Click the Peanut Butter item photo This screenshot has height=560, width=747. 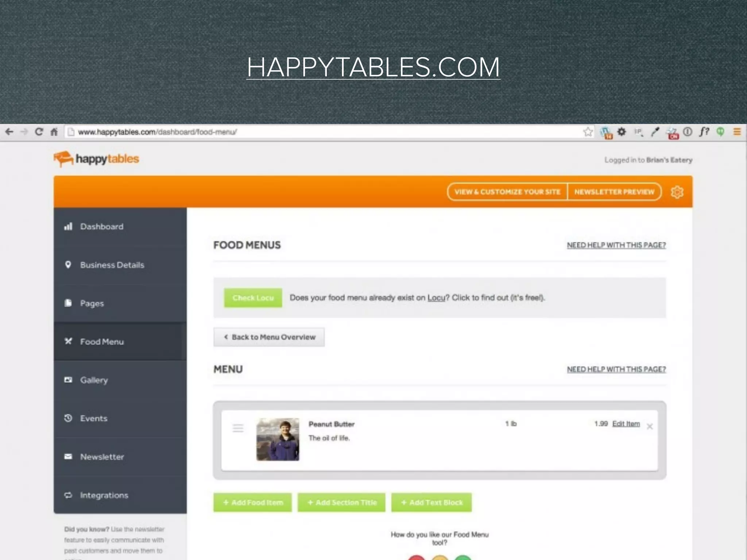click(x=278, y=439)
